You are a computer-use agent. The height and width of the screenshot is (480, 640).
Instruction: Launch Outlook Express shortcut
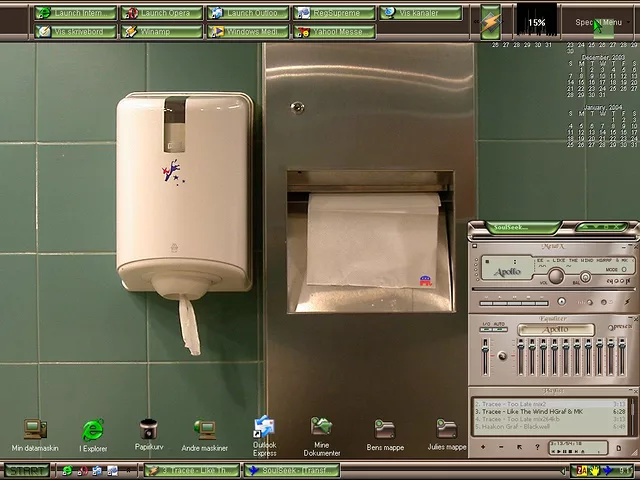(x=265, y=429)
